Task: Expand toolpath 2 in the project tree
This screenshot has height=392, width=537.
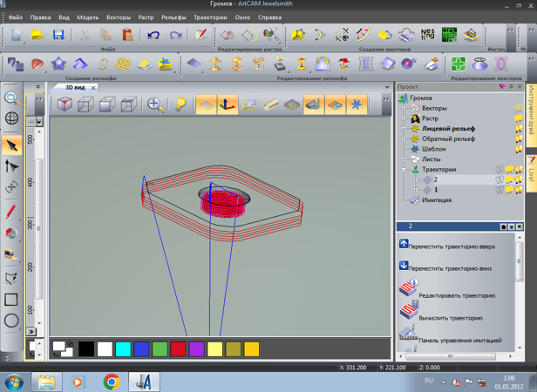Action: coord(416,179)
